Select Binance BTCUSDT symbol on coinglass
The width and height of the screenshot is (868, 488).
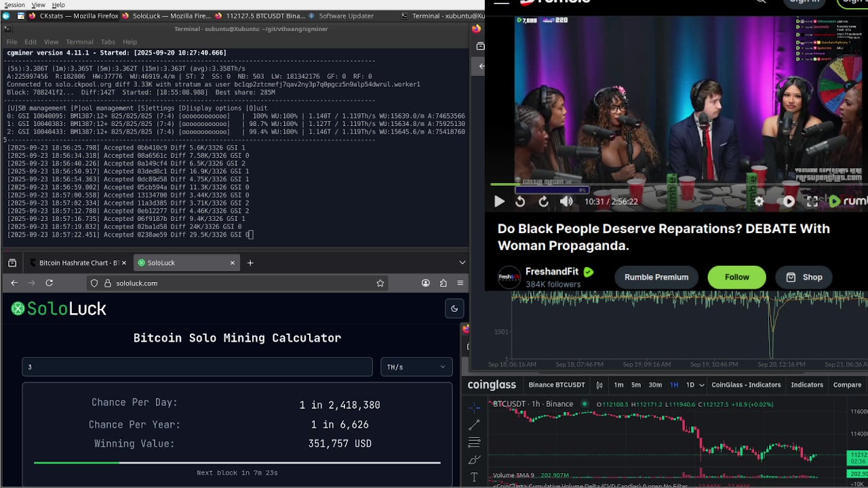[557, 385]
